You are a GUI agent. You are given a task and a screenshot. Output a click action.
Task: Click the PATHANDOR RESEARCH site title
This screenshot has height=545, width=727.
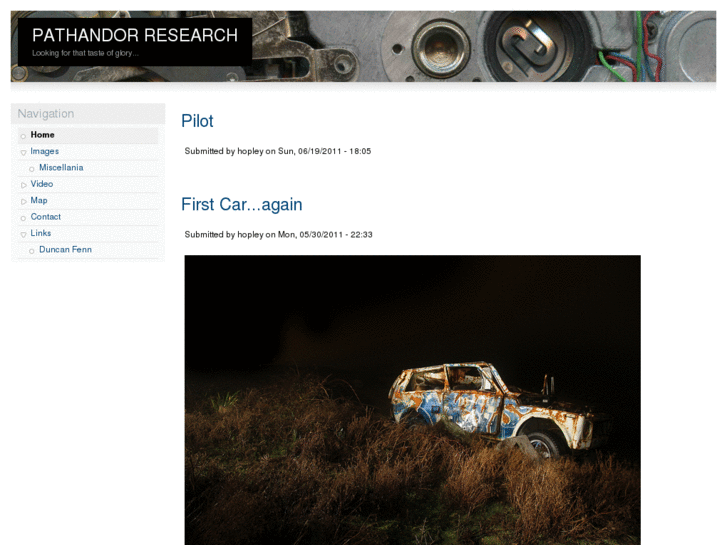pos(135,35)
